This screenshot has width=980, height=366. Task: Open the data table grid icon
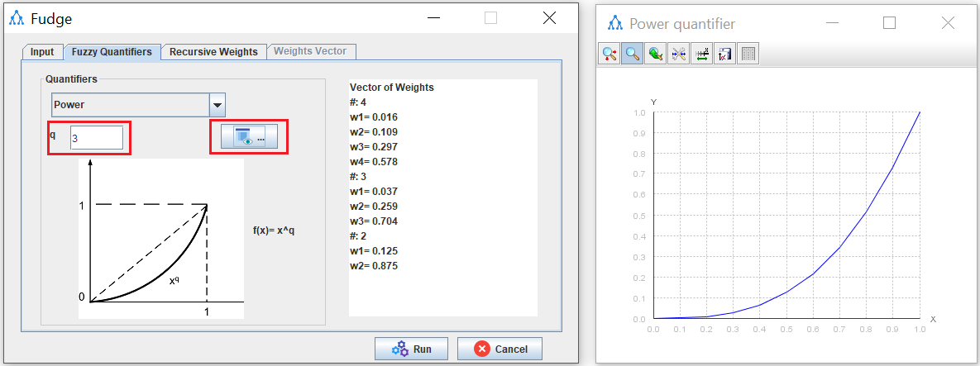point(748,54)
